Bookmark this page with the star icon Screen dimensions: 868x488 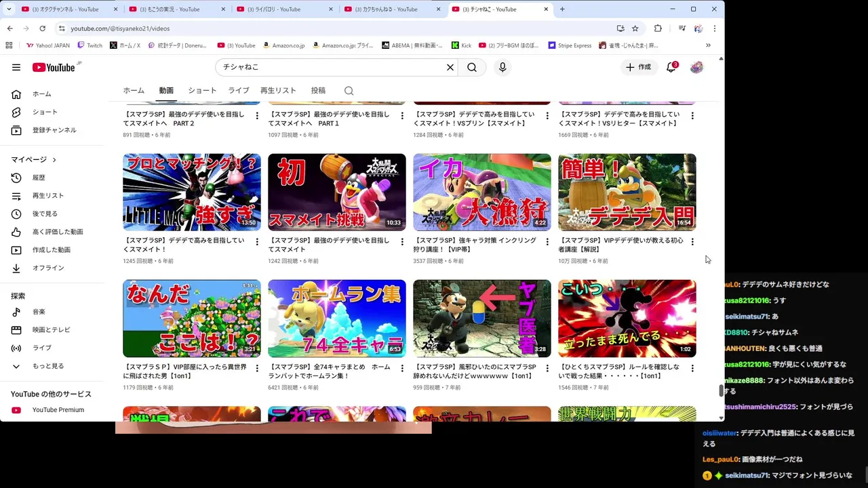[635, 28]
